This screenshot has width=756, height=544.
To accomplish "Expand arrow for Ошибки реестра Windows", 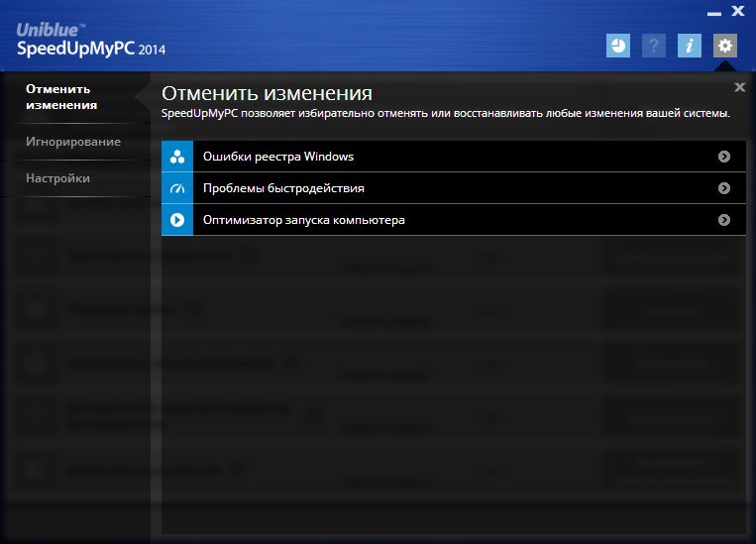I will tap(724, 157).
